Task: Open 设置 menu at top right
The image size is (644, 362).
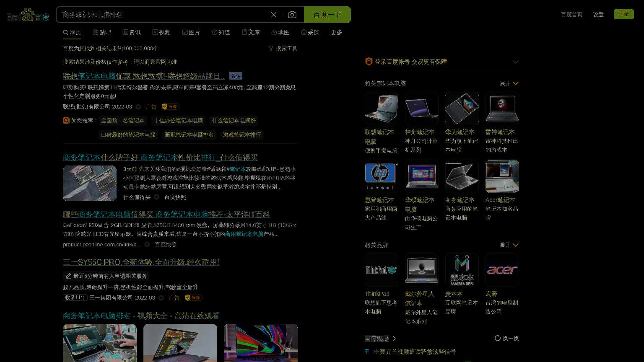Action: tap(598, 14)
